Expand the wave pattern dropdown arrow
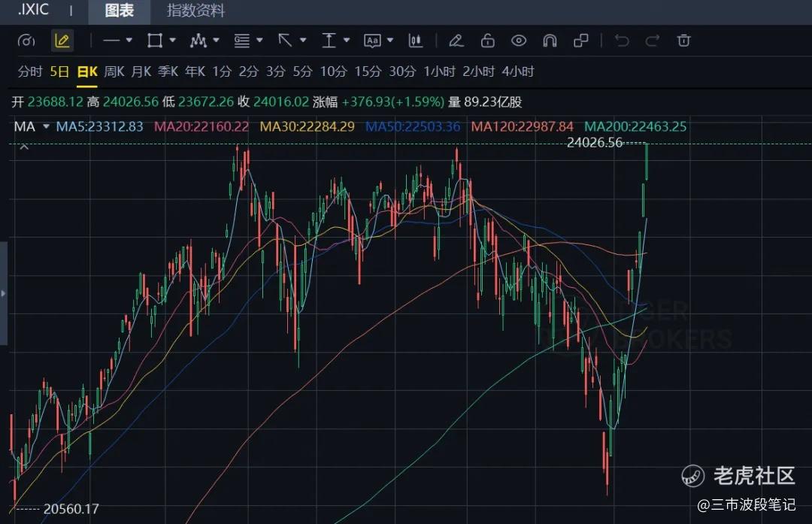 tap(216, 40)
